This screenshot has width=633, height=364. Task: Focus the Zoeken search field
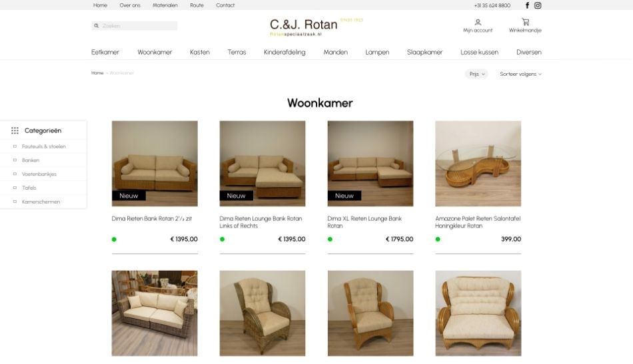click(x=135, y=26)
